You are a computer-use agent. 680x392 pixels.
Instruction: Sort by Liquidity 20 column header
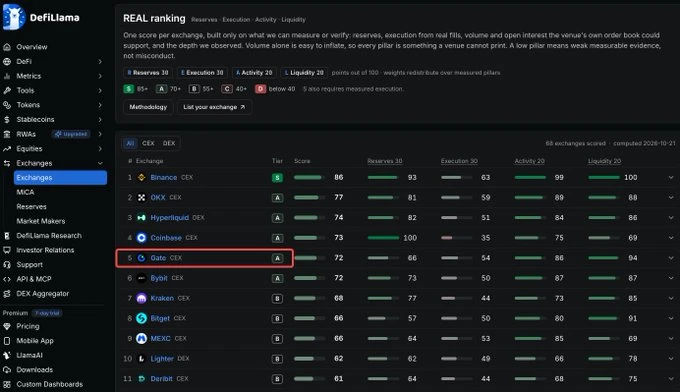(x=605, y=161)
